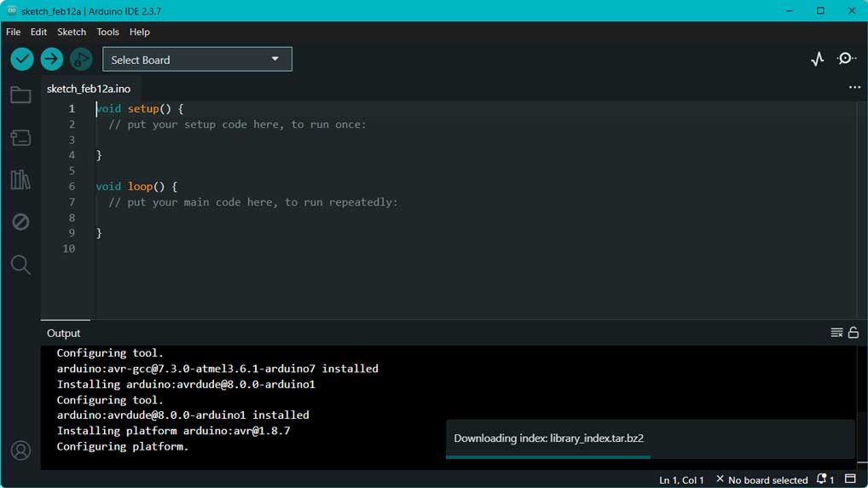868x488 pixels.
Task: Maximize the Arduino IDE window
Action: pyautogui.click(x=820, y=10)
